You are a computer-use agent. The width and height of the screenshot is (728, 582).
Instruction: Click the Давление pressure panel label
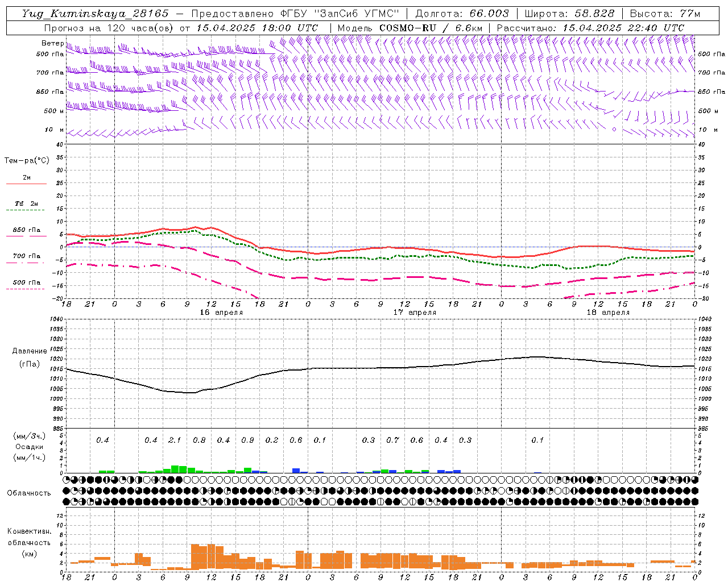[x=30, y=351]
